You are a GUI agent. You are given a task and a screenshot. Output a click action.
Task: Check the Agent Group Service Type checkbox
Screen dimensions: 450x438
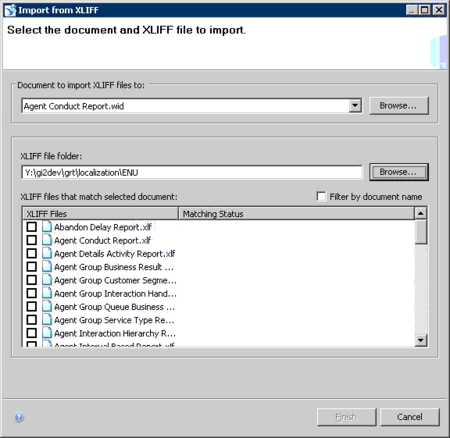pyautogui.click(x=32, y=320)
